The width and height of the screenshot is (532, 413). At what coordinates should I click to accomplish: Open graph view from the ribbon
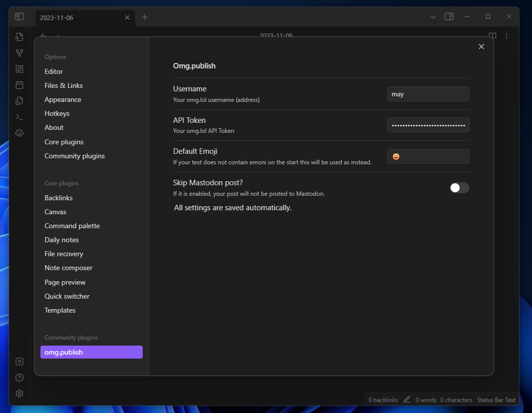(x=19, y=53)
